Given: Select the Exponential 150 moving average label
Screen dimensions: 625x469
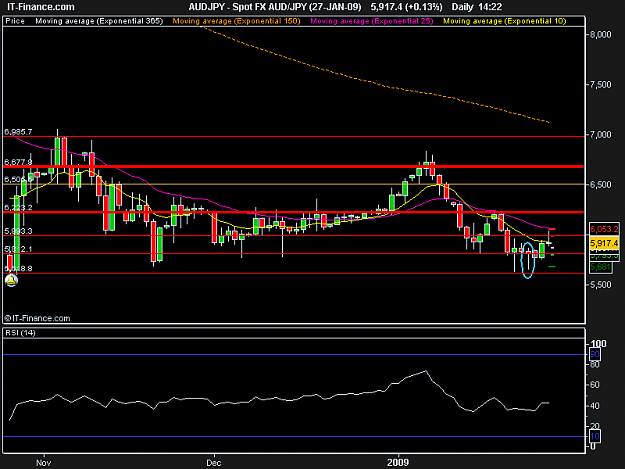Looking at the screenshot, I should tap(236, 21).
